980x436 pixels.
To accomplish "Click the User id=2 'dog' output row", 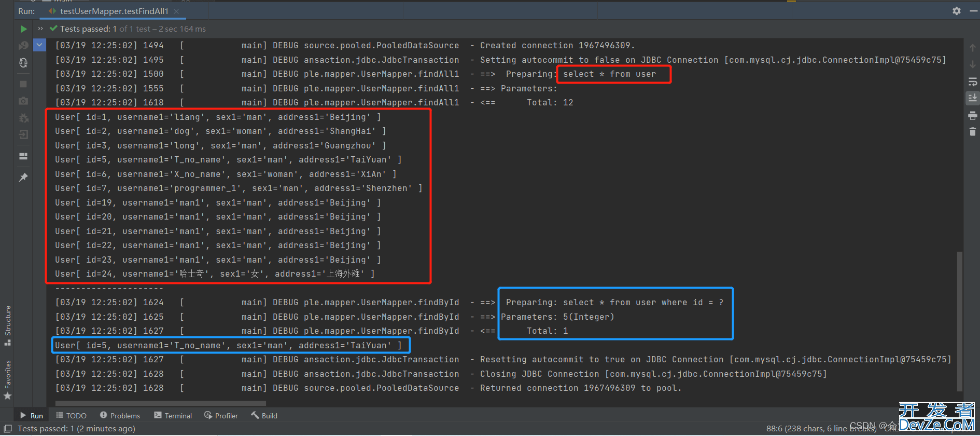I will click(x=220, y=131).
